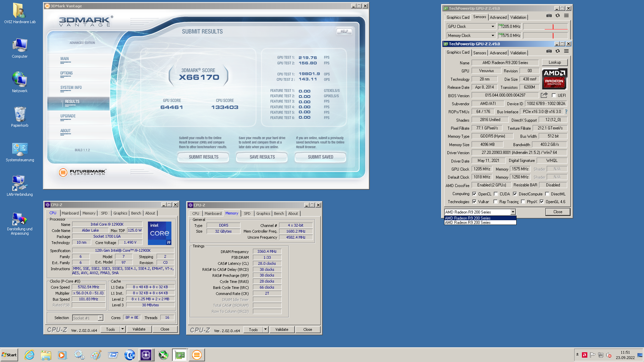The height and width of the screenshot is (362, 644).
Task: Click the Name field showing AMD Radeon R9 200 Series
Action: pos(505,63)
